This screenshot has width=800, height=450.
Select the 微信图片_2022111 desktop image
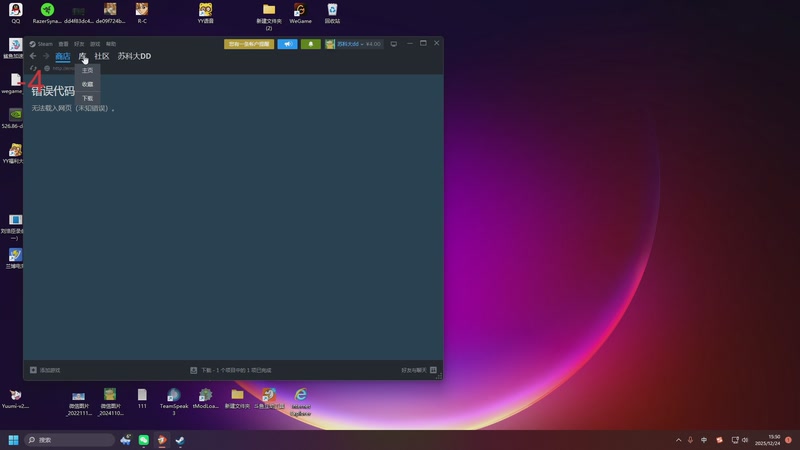click(x=79, y=402)
